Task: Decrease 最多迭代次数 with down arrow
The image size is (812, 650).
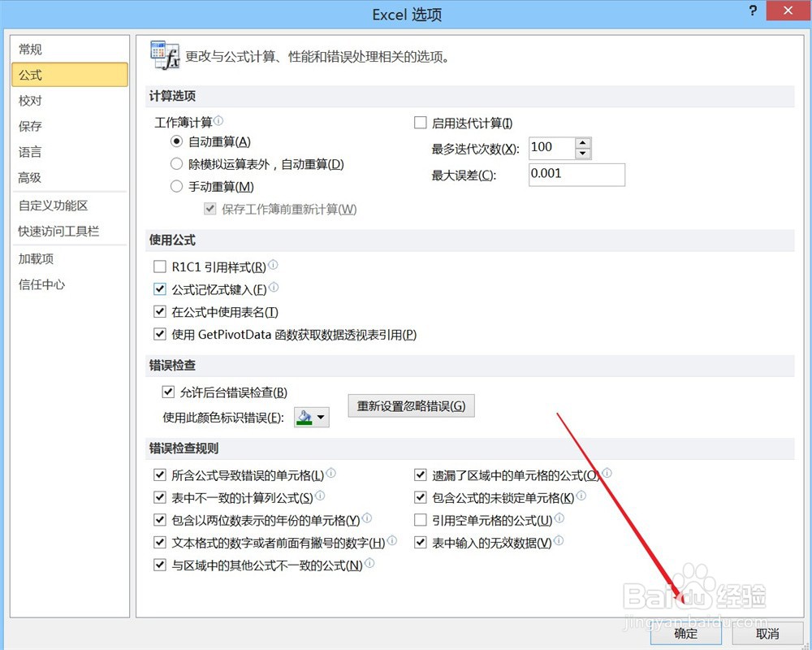Action: coord(582,154)
